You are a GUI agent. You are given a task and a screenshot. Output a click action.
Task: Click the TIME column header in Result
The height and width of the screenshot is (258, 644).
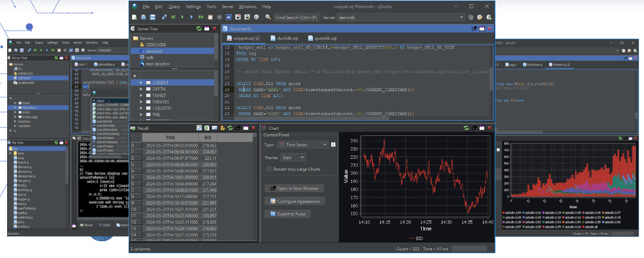point(170,138)
